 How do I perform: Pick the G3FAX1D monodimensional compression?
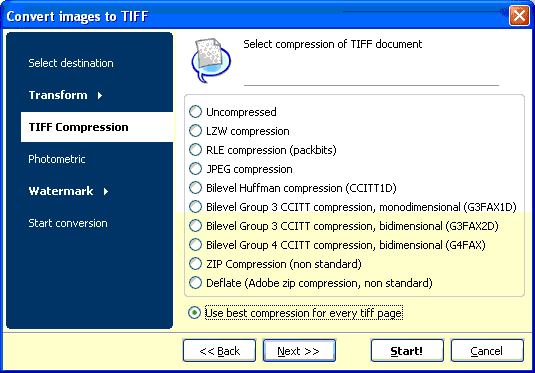[x=196, y=207]
